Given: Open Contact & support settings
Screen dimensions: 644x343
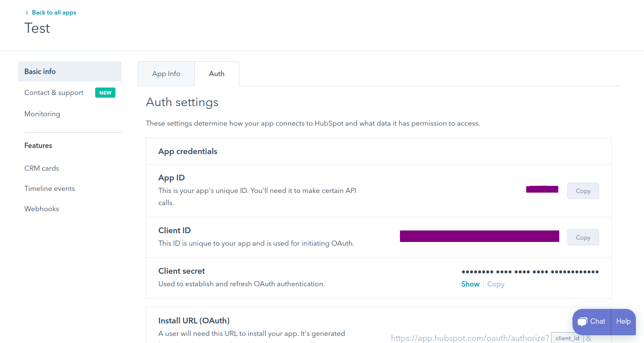Looking at the screenshot, I should [x=54, y=93].
